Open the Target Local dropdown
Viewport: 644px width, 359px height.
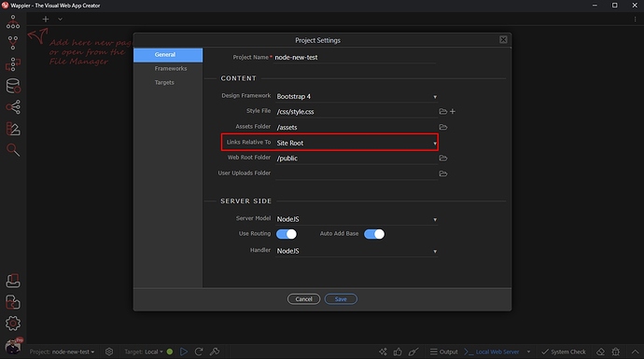point(144,352)
